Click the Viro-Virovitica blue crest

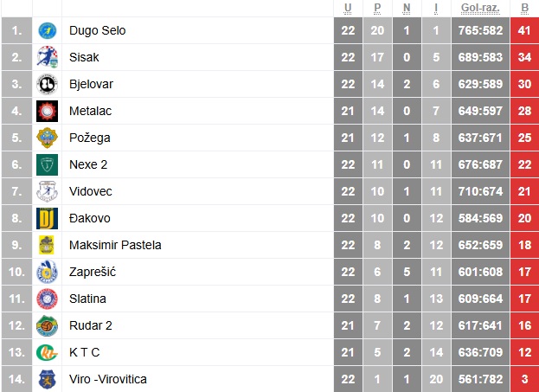click(47, 379)
